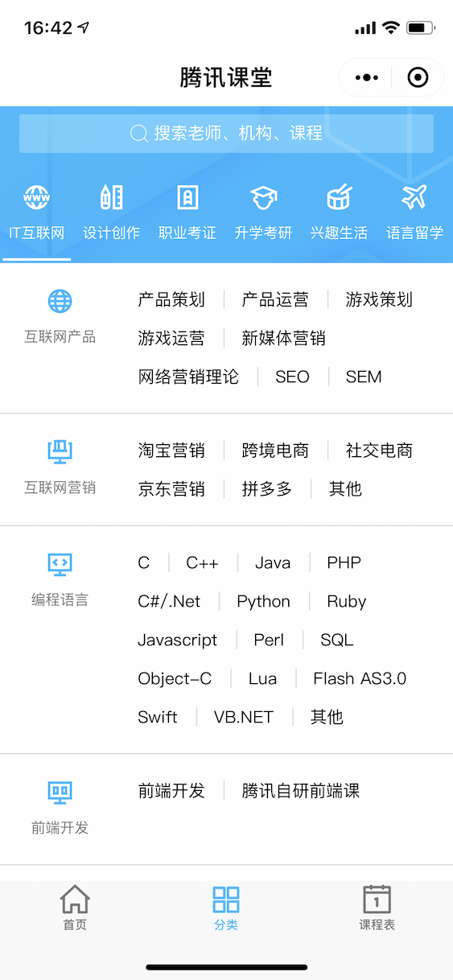Screen dimensions: 453x980
Task: Choose the 产品策划 subcategory
Action: pos(171,300)
